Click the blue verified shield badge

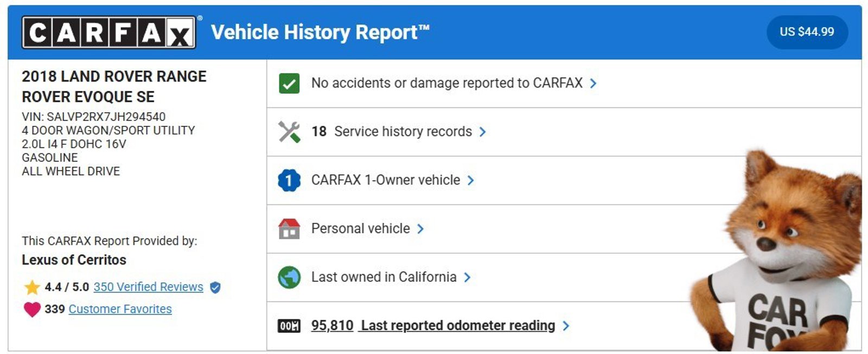pyautogui.click(x=215, y=287)
